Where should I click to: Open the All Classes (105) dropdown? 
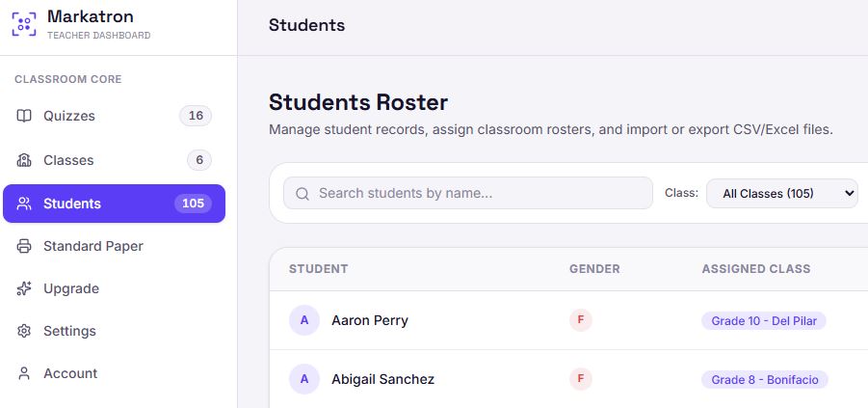coord(782,194)
